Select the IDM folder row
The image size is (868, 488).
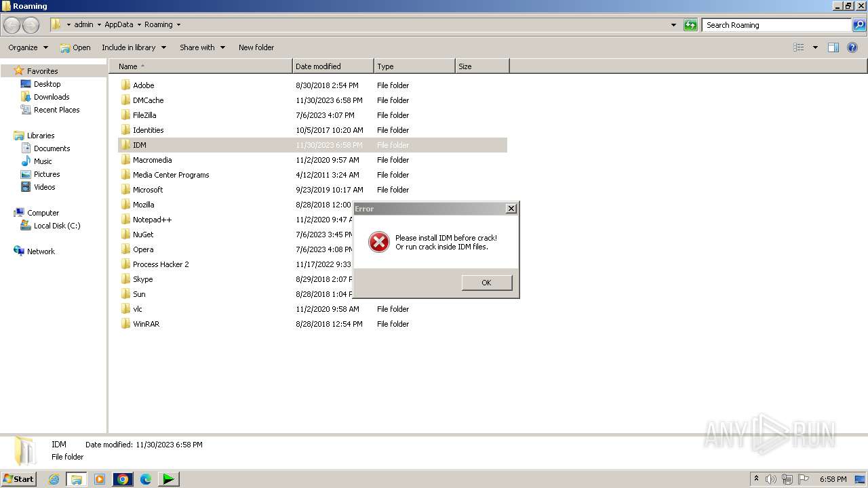click(x=312, y=145)
